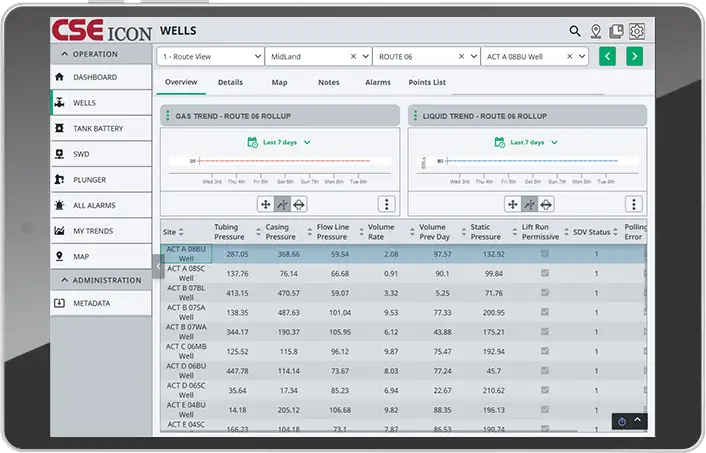Go to previous well with green left arrow
The height and width of the screenshot is (453, 706).
click(x=607, y=57)
